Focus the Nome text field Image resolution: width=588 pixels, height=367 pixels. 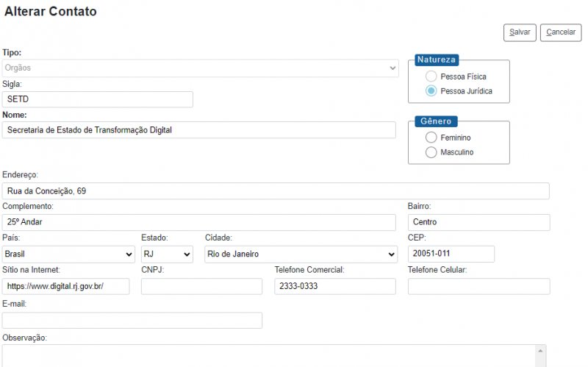tap(199, 130)
